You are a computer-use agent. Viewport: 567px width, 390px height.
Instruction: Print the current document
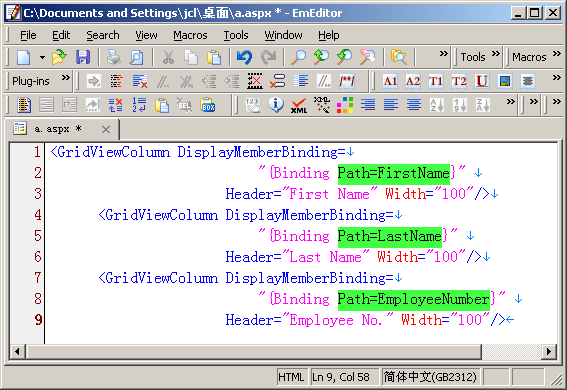click(114, 57)
